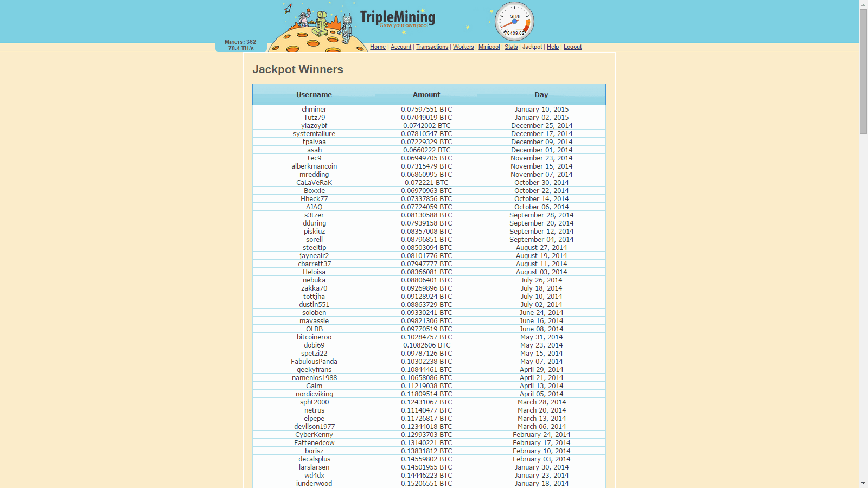Select username tec9
This screenshot has height=488, width=868.
click(x=314, y=158)
